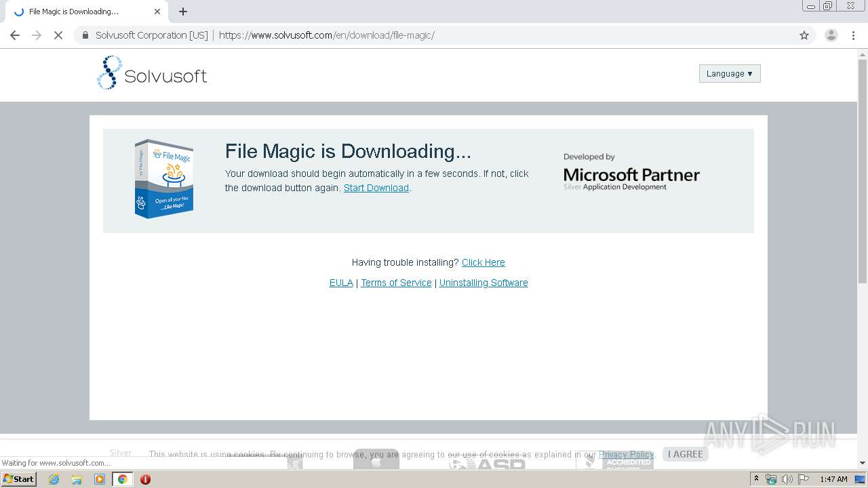Screen dimensions: 868x488
Task: Select the File Magic is Downloading tab
Action: 86,12
